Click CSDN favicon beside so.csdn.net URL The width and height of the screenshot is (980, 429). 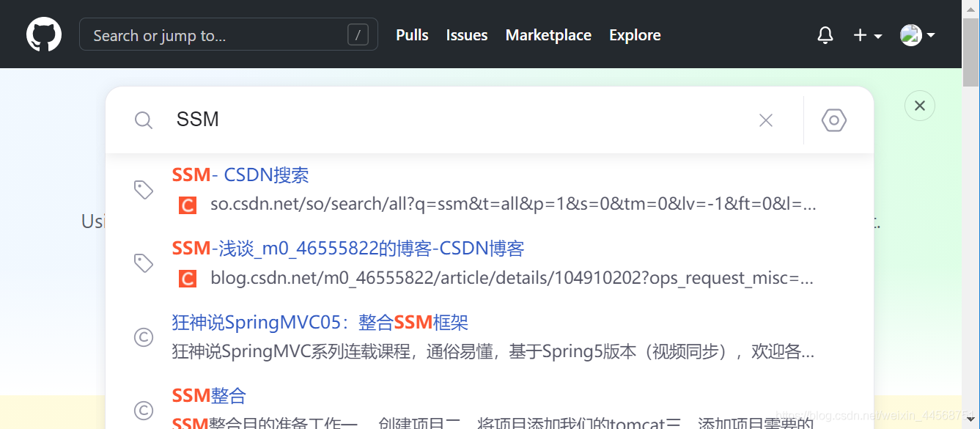click(188, 205)
